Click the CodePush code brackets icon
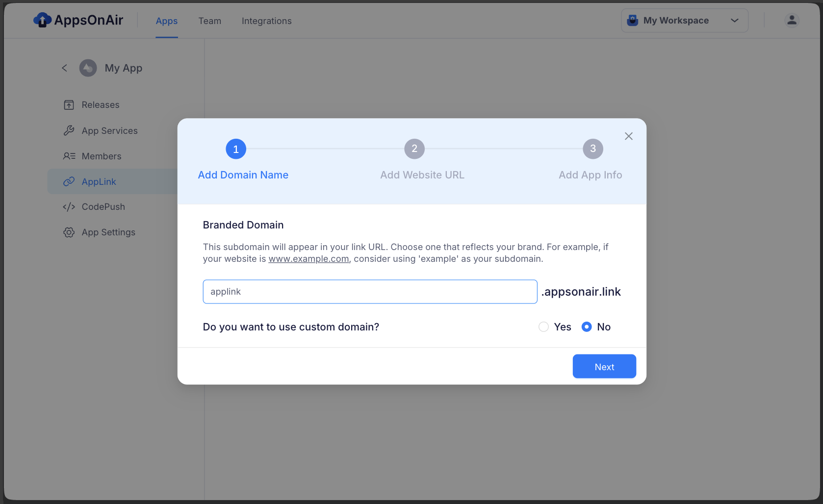 point(69,207)
